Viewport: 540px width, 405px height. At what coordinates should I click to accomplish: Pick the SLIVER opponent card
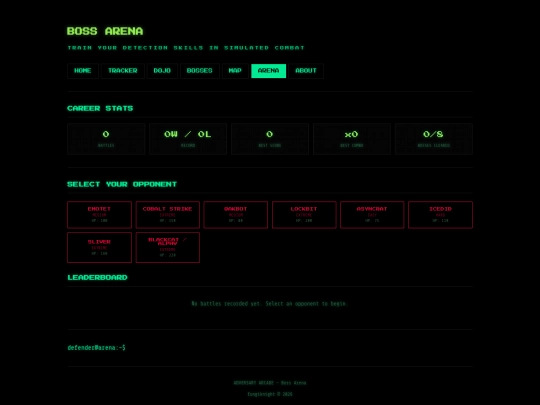100,248
